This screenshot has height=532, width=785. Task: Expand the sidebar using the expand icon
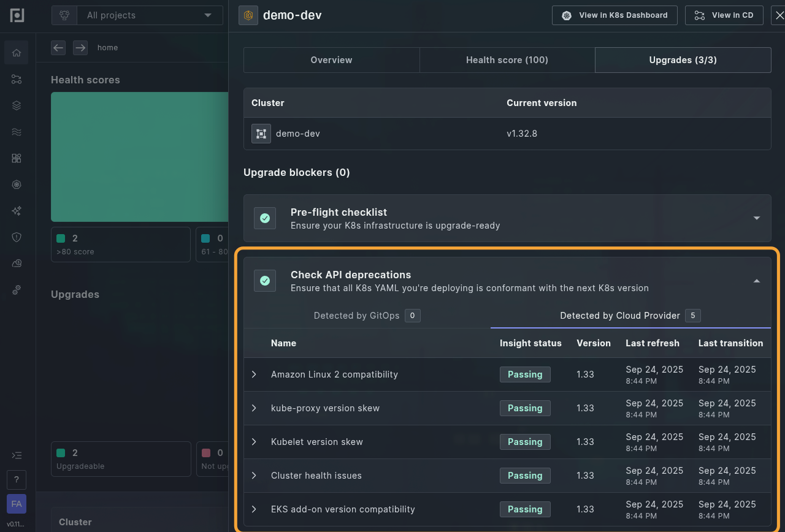pyautogui.click(x=17, y=455)
